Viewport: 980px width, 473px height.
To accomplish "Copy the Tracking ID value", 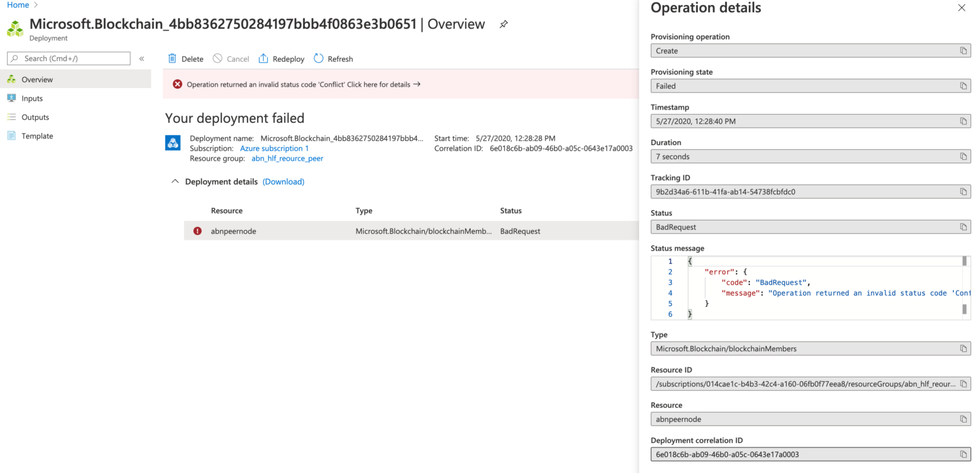I will [x=963, y=191].
